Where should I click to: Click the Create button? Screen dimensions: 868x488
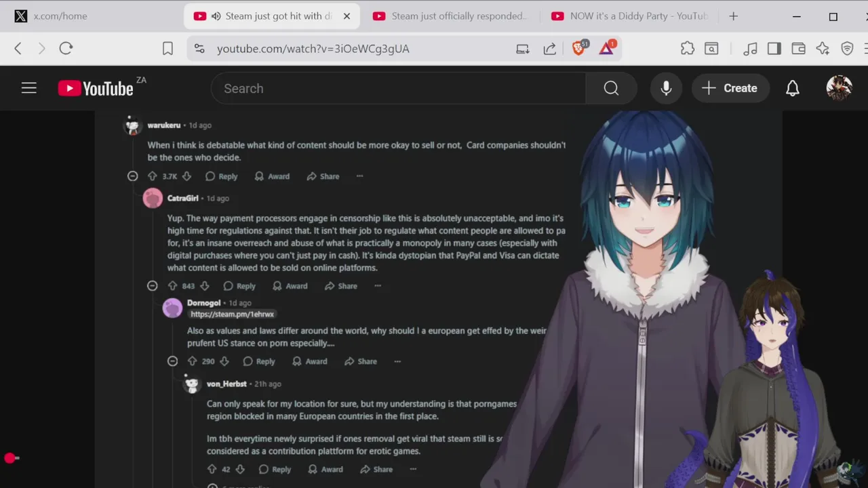coord(730,88)
